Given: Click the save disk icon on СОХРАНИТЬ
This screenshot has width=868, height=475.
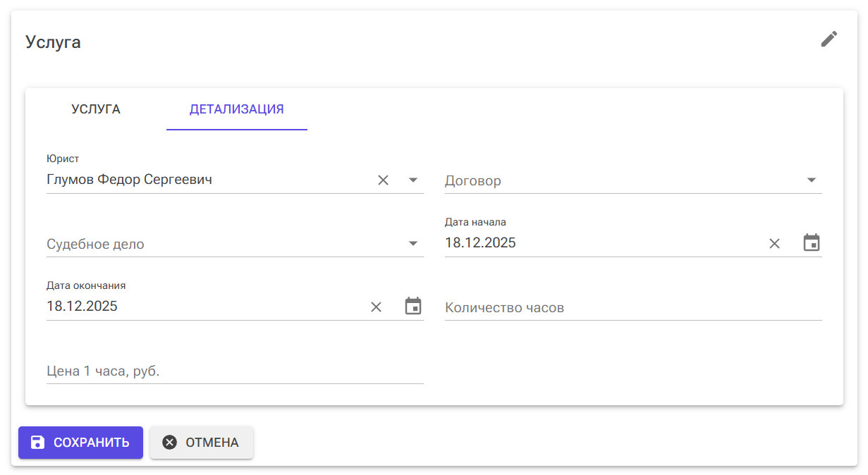Looking at the screenshot, I should point(37,442).
